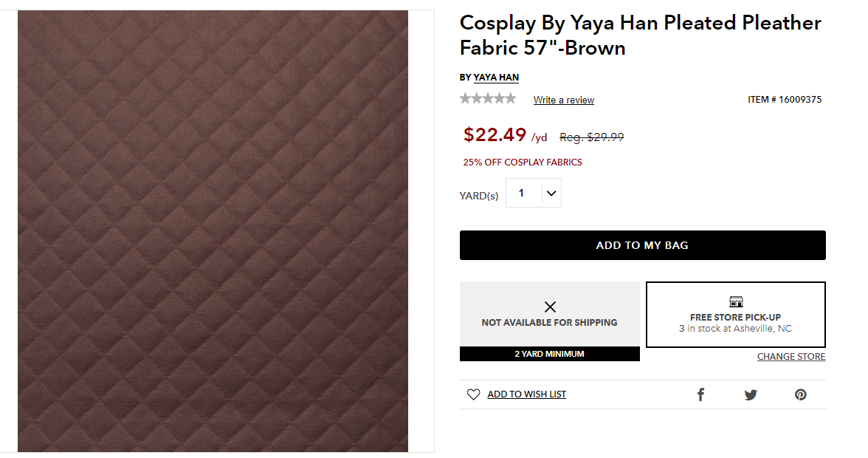Open the Write a review link
This screenshot has width=868, height=458.
click(564, 100)
